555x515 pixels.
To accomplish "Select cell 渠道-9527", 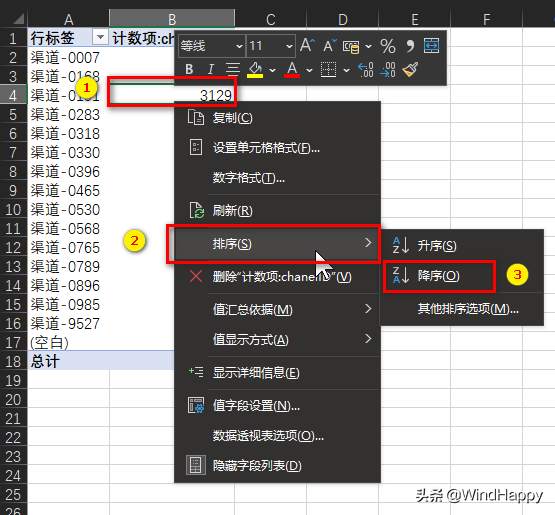I will (x=68, y=324).
